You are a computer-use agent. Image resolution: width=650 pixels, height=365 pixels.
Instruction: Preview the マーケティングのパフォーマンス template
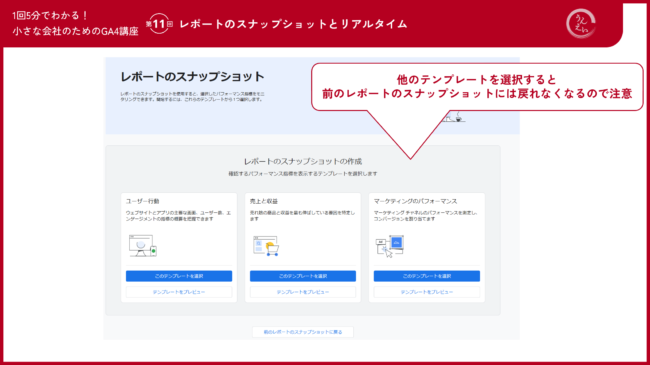coord(427,292)
